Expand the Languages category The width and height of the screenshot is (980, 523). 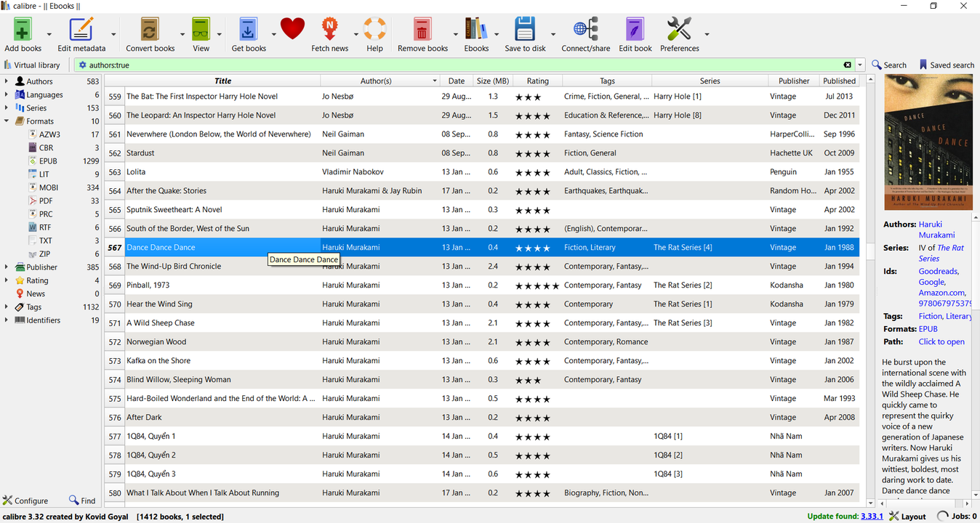coord(7,94)
